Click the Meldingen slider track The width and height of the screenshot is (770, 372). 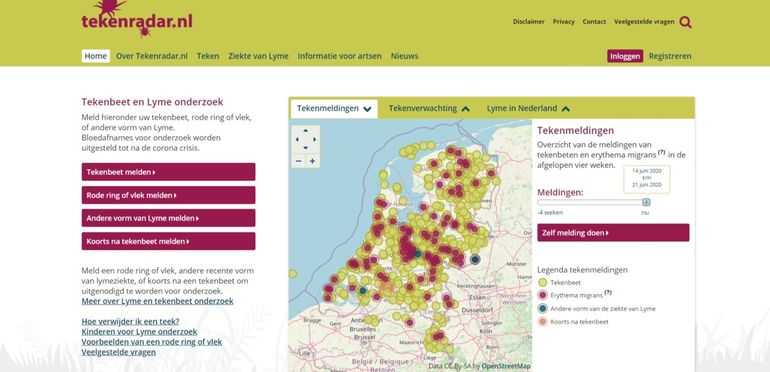tap(593, 202)
